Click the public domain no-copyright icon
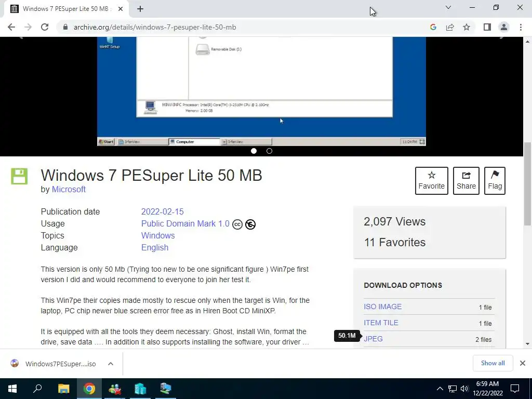Image resolution: width=532 pixels, height=399 pixels. point(250,224)
